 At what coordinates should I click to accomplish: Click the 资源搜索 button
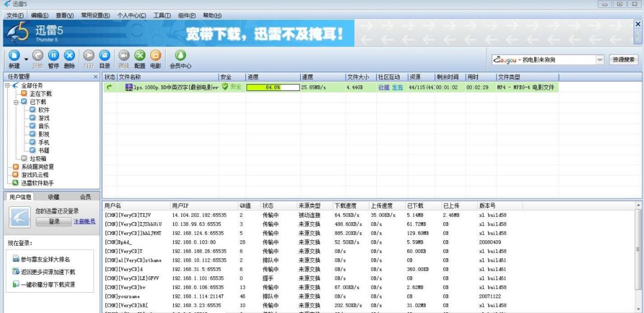click(624, 60)
